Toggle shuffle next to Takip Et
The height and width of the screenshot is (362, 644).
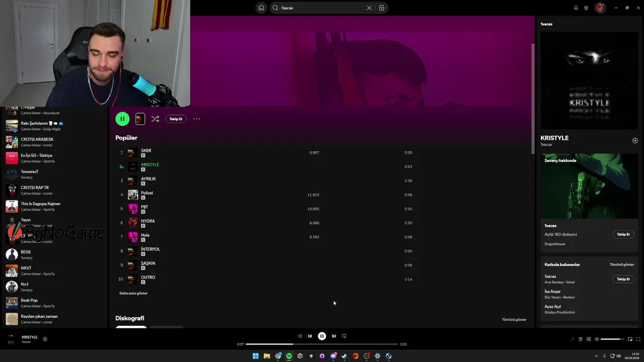point(155,119)
